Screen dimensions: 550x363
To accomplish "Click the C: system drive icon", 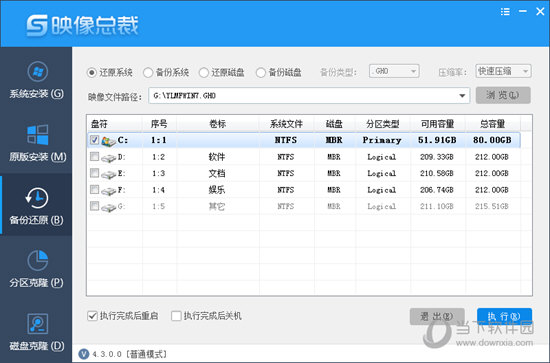I will [x=108, y=141].
